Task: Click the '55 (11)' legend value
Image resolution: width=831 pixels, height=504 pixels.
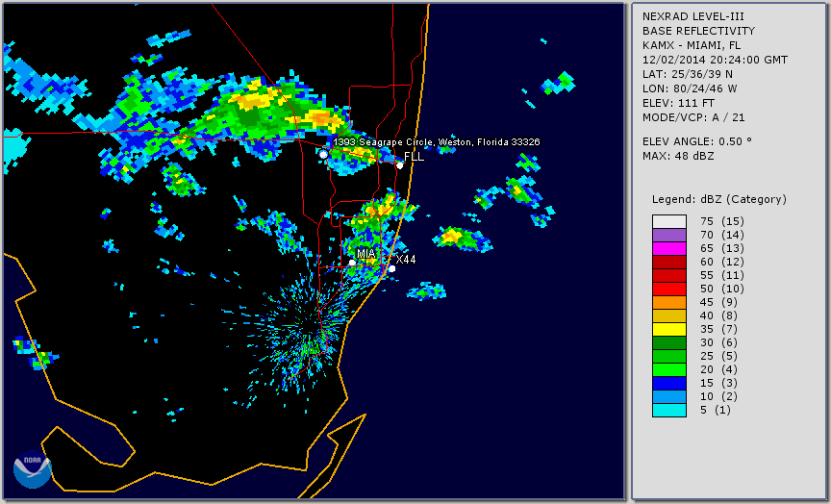Action: click(x=721, y=276)
